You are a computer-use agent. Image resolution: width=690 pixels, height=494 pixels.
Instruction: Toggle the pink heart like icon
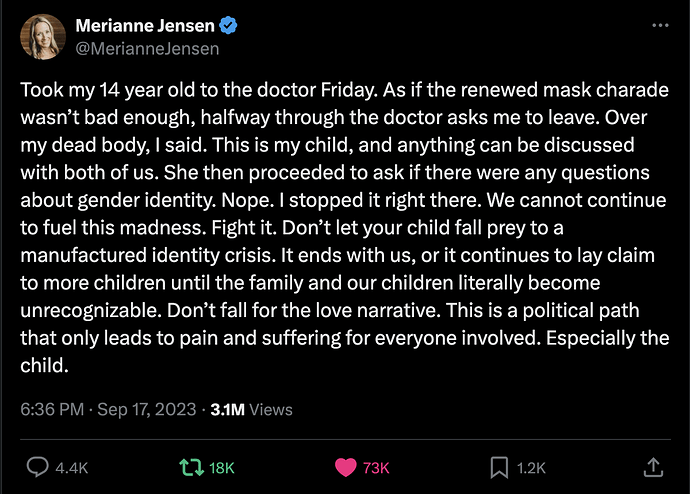[x=345, y=467]
